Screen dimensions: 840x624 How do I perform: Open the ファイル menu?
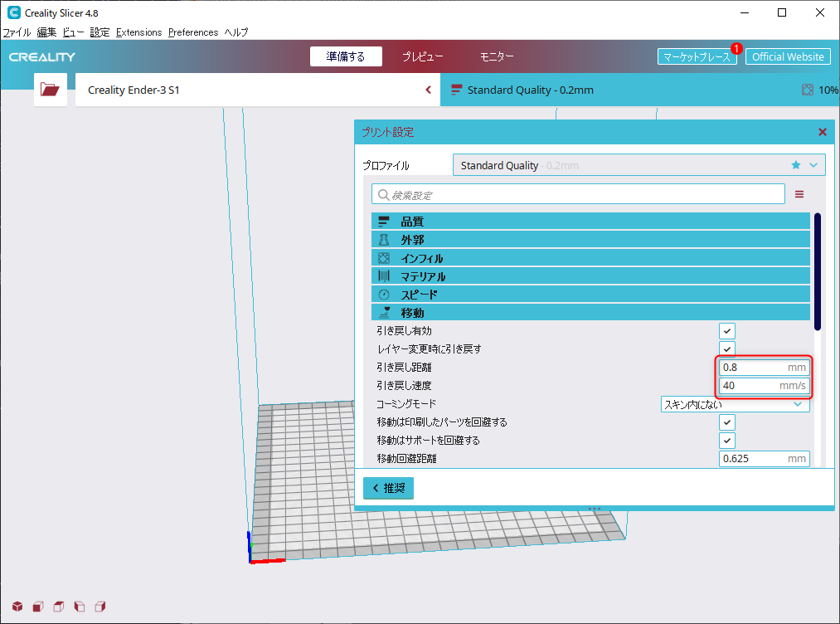[x=17, y=32]
